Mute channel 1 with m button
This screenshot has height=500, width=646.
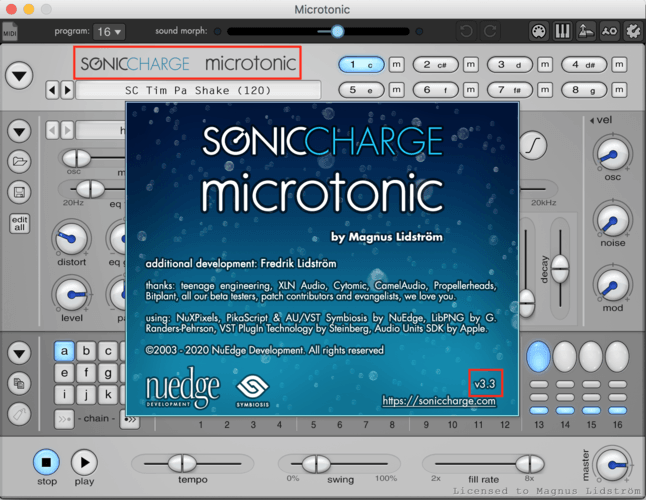396,65
